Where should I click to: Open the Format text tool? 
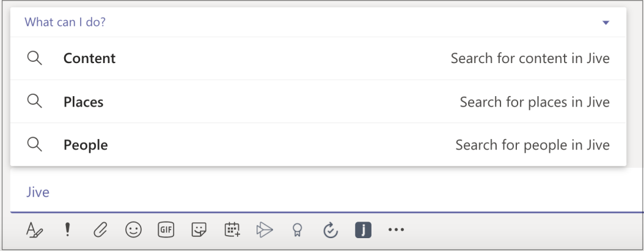coord(34,230)
